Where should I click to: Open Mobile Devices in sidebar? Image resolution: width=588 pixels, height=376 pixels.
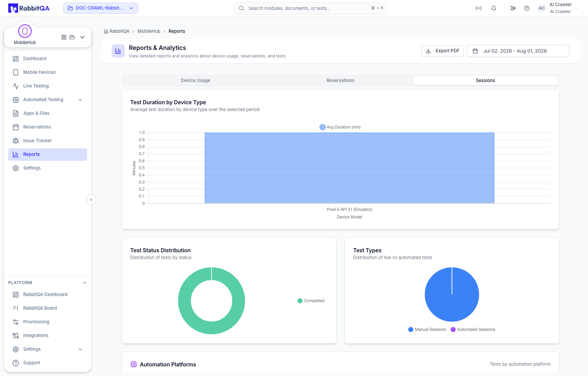[x=48, y=72]
